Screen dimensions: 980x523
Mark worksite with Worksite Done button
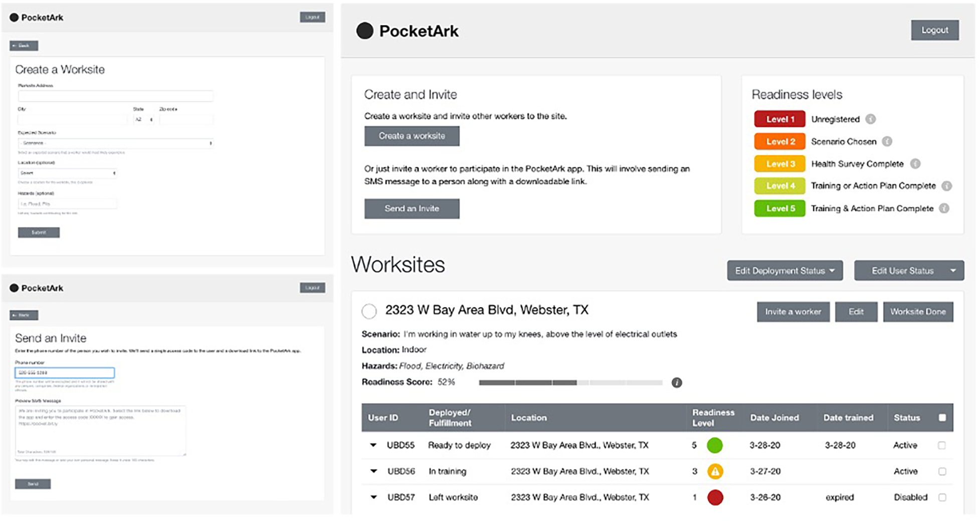917,312
